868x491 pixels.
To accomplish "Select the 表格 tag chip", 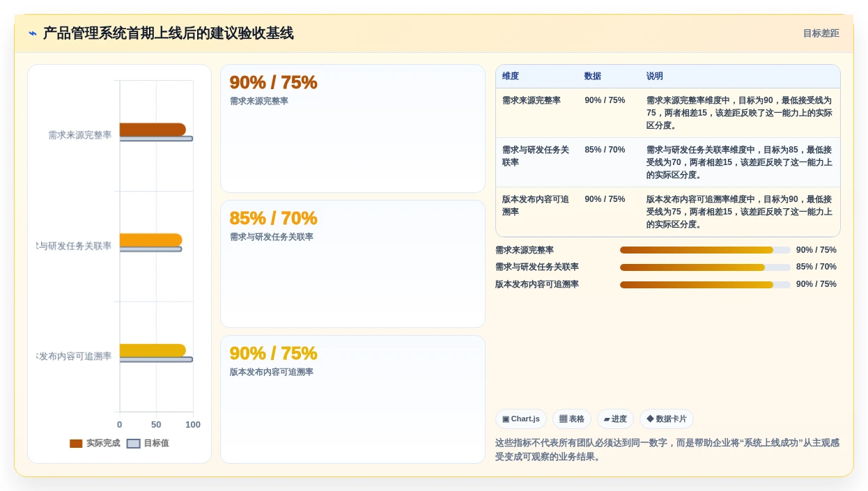I will pos(572,419).
